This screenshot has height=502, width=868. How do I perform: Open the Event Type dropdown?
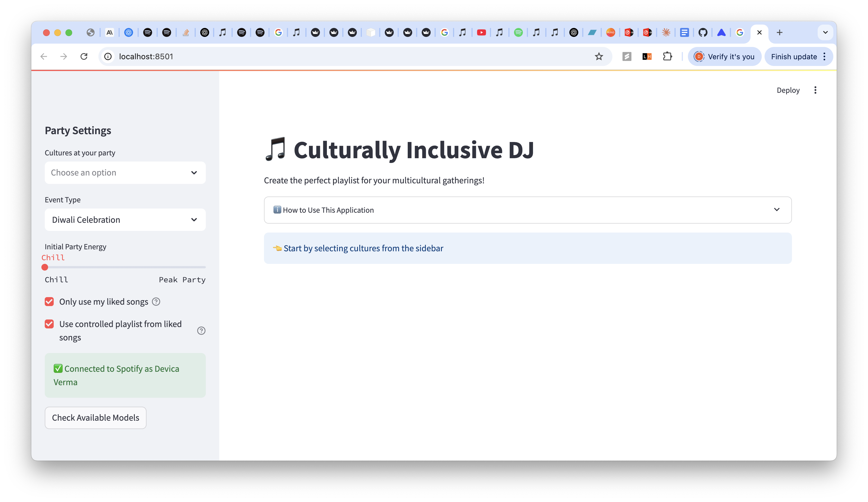tap(125, 220)
